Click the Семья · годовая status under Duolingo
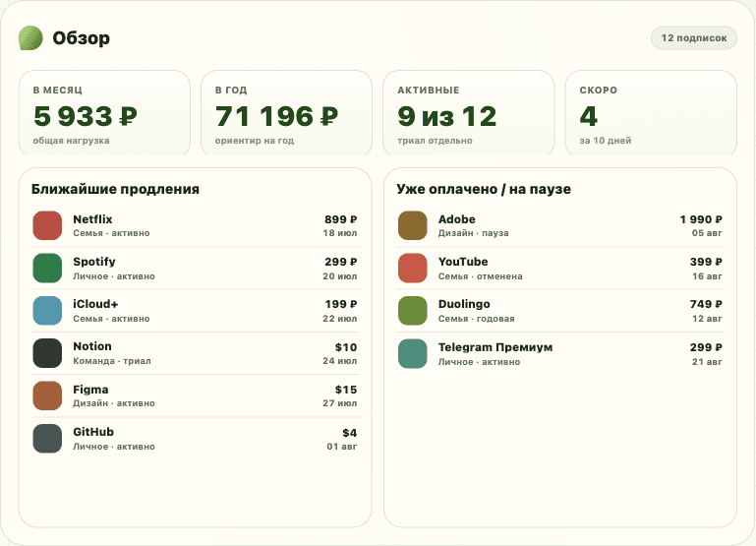 (x=477, y=319)
